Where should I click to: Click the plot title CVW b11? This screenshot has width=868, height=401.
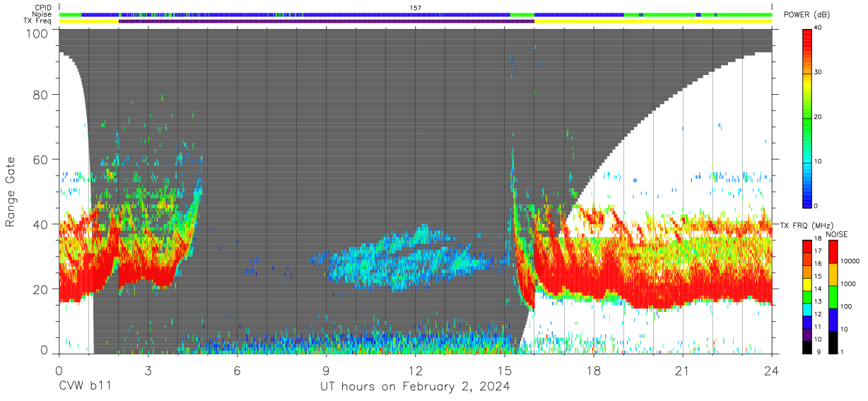[84, 386]
